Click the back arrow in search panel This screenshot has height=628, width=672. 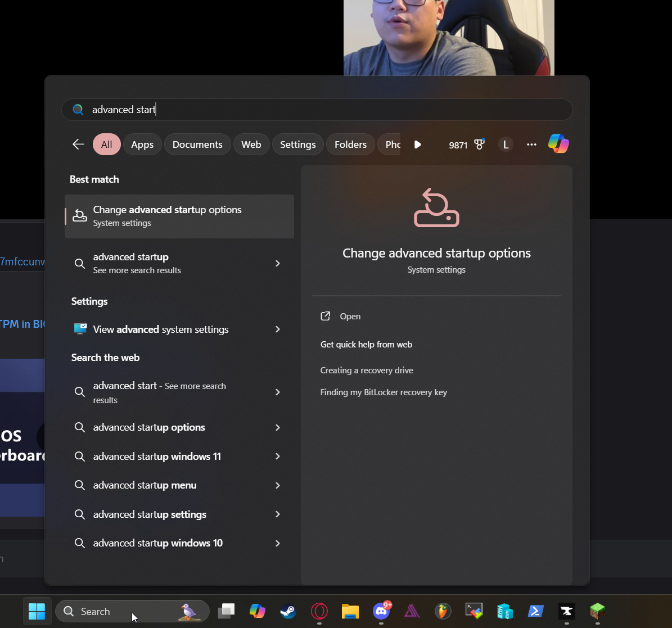pyautogui.click(x=78, y=144)
